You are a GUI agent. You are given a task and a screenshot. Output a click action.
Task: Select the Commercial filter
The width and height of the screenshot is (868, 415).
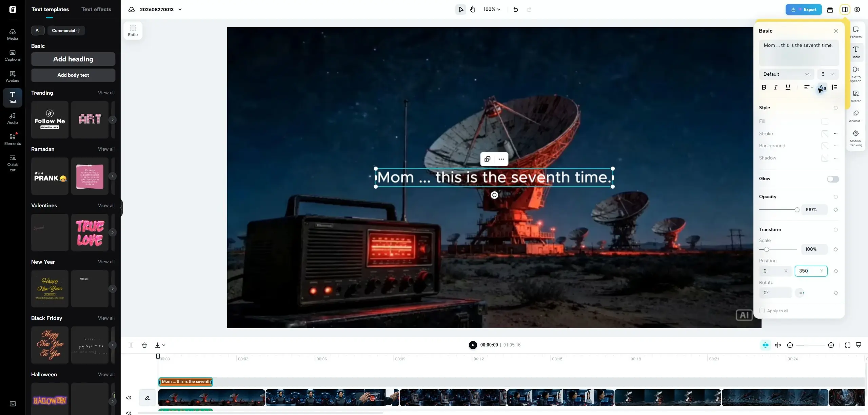[66, 31]
